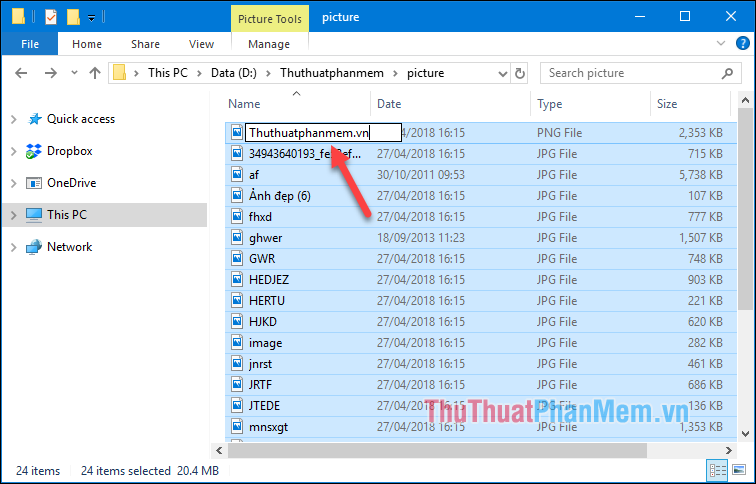
Task: Switch to Large icons view layout
Action: coord(739,470)
